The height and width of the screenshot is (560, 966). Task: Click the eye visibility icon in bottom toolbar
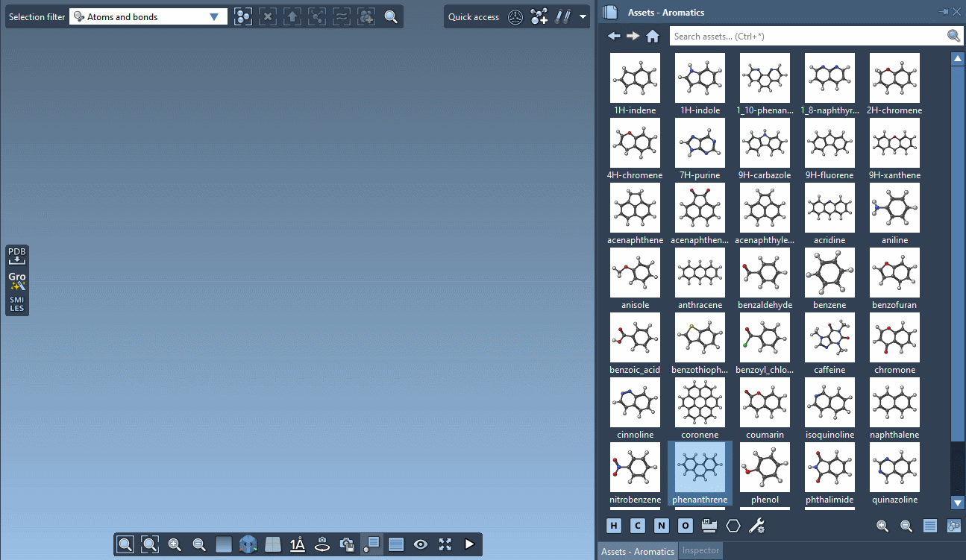point(420,544)
